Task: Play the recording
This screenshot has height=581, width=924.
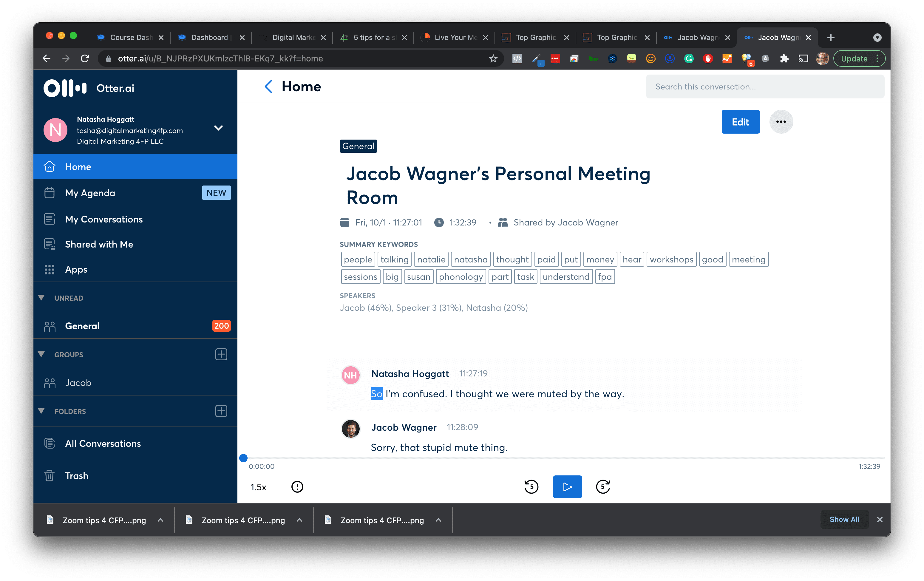Action: coord(567,486)
